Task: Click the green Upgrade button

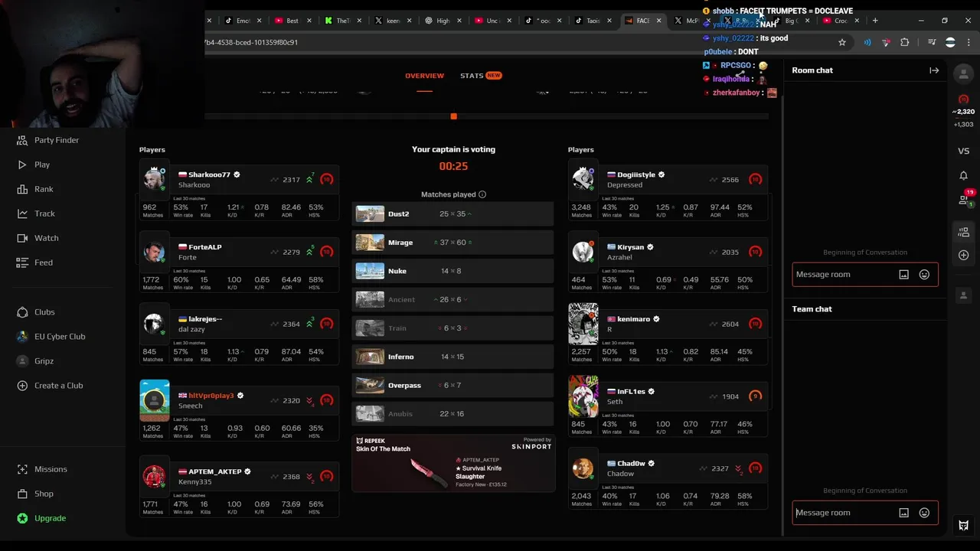Action: point(50,518)
